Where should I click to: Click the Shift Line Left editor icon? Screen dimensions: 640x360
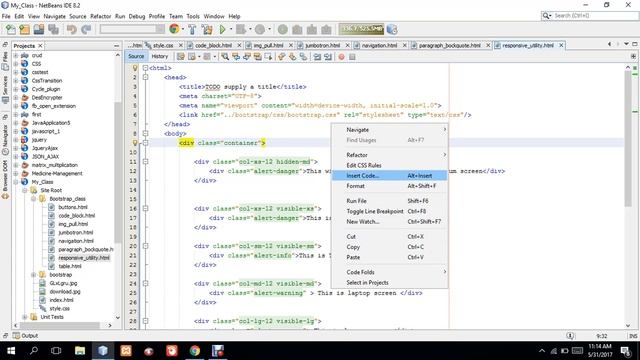coord(317,57)
